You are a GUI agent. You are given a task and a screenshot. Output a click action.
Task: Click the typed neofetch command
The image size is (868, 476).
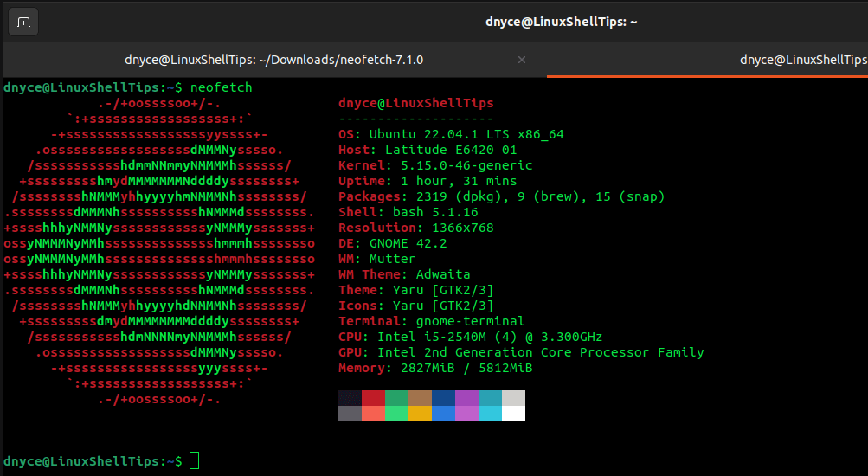point(221,87)
